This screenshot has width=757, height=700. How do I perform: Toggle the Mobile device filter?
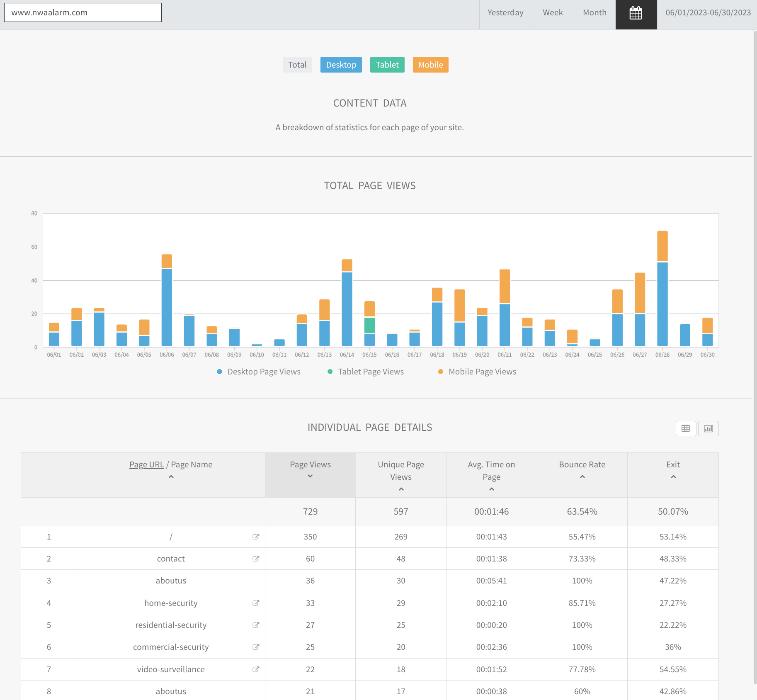[430, 65]
